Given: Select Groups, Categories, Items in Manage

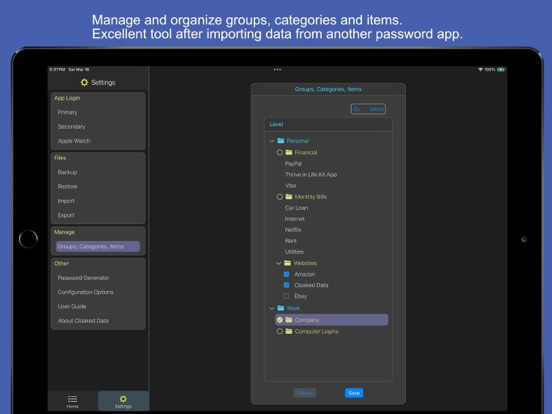Looking at the screenshot, I should tap(98, 246).
